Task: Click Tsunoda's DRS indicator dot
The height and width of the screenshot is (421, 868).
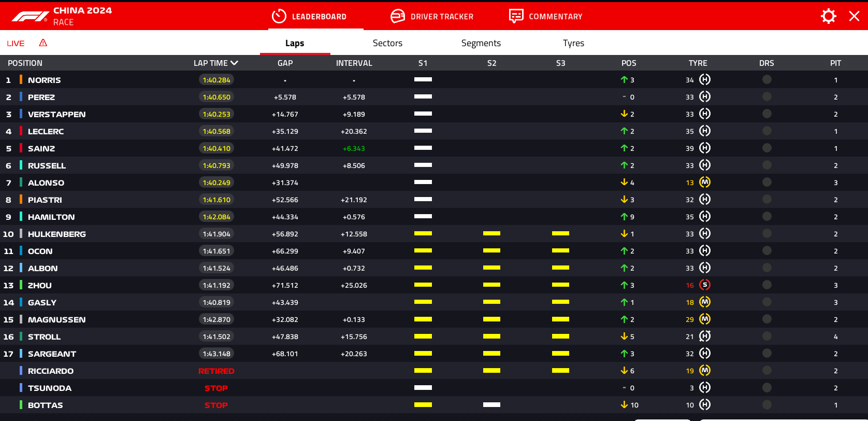Action: point(767,387)
